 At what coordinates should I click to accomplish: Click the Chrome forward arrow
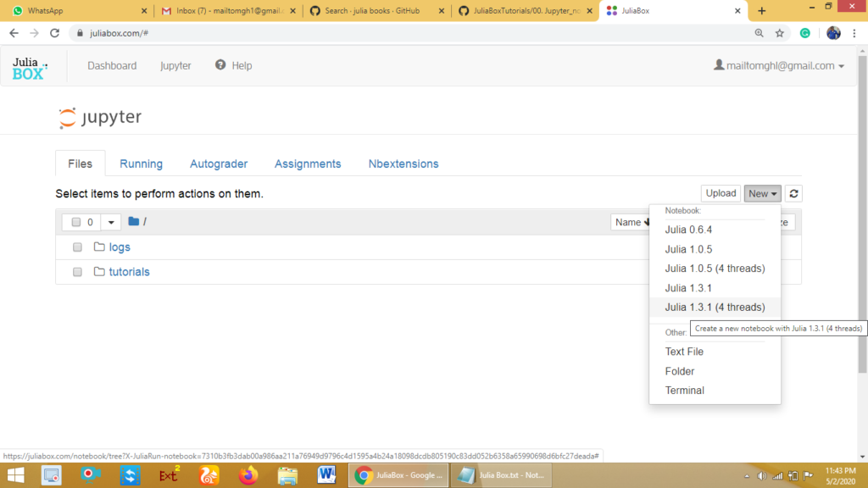point(34,33)
